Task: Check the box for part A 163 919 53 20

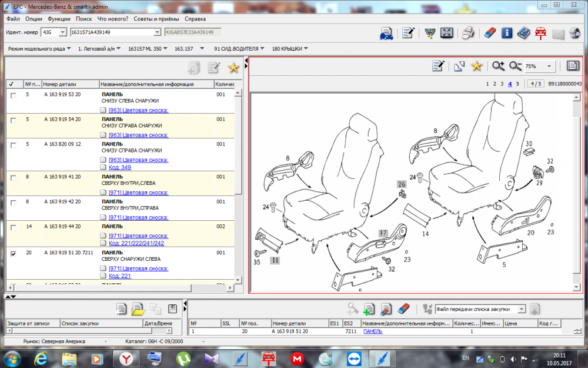Action: (13, 95)
